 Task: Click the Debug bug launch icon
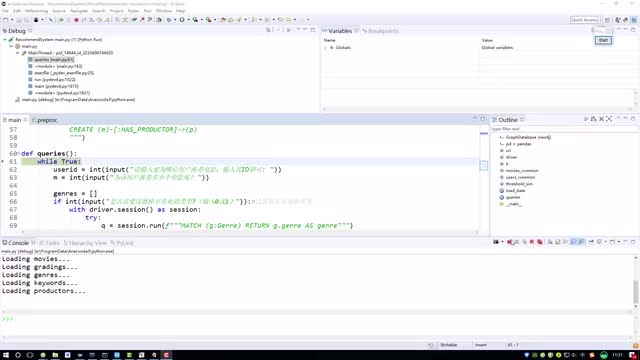tap(169, 20)
